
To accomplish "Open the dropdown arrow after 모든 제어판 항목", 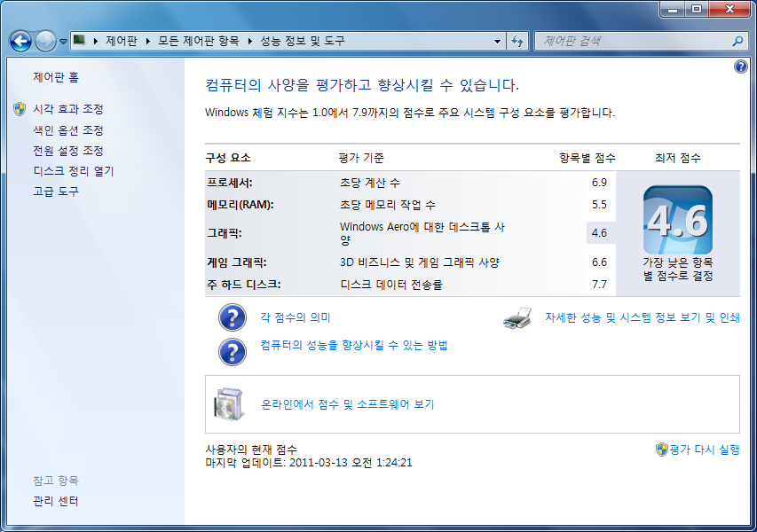I will 250,41.
